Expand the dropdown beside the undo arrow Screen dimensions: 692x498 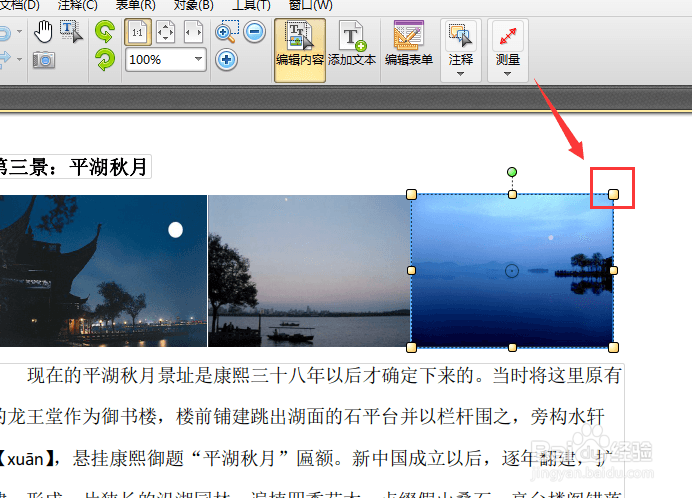19,31
